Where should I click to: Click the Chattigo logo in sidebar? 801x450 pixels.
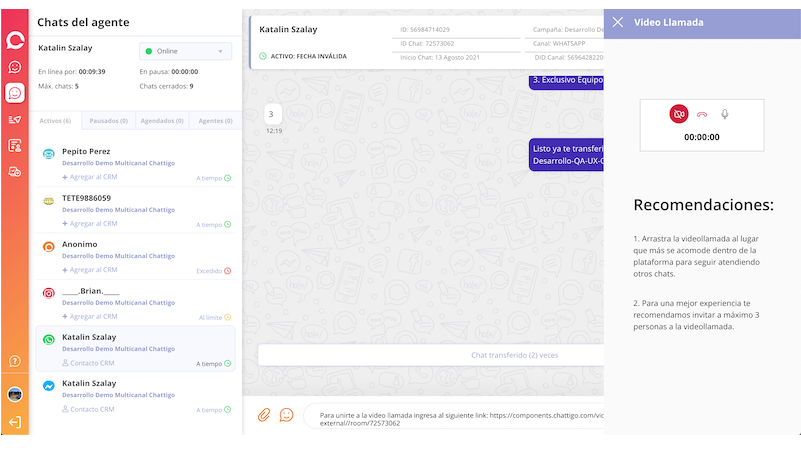15,40
